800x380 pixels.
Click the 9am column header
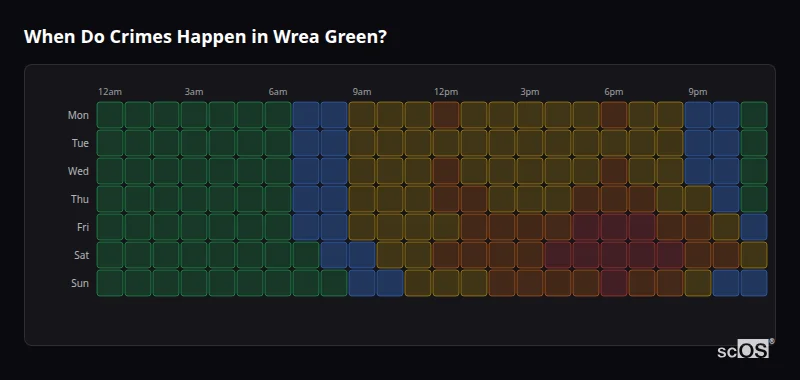362,92
